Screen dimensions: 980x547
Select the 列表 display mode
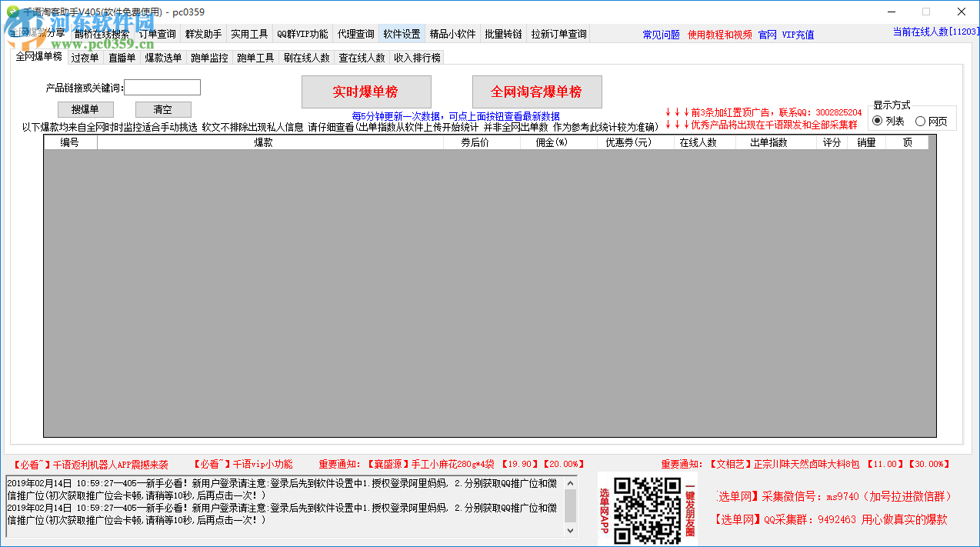pyautogui.click(x=888, y=121)
